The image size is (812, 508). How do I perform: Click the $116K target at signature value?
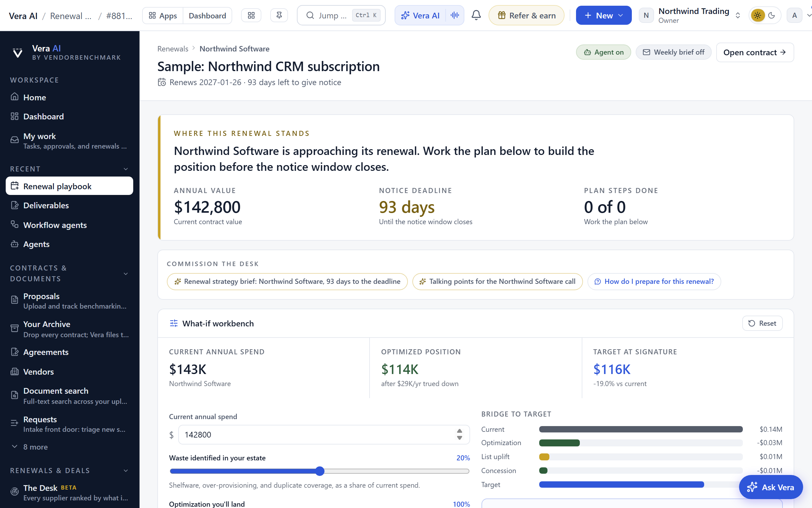[x=612, y=369]
